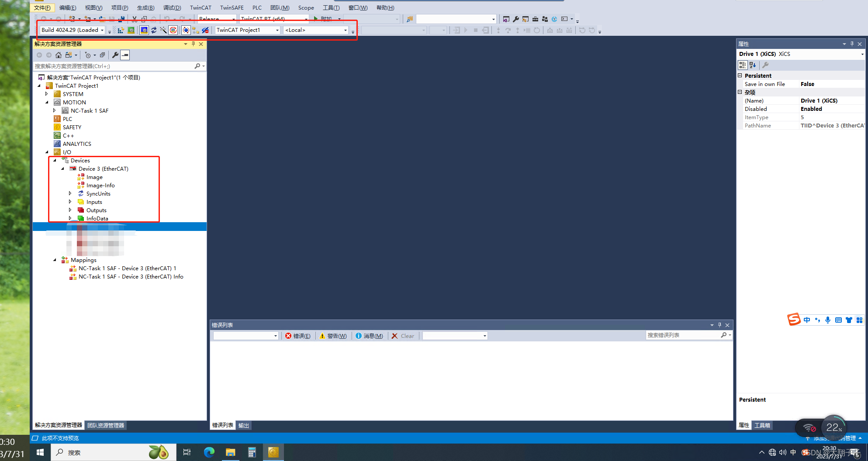This screenshot has width=868, height=461.
Task: Collapse Persistent category in Properties
Action: [740, 76]
